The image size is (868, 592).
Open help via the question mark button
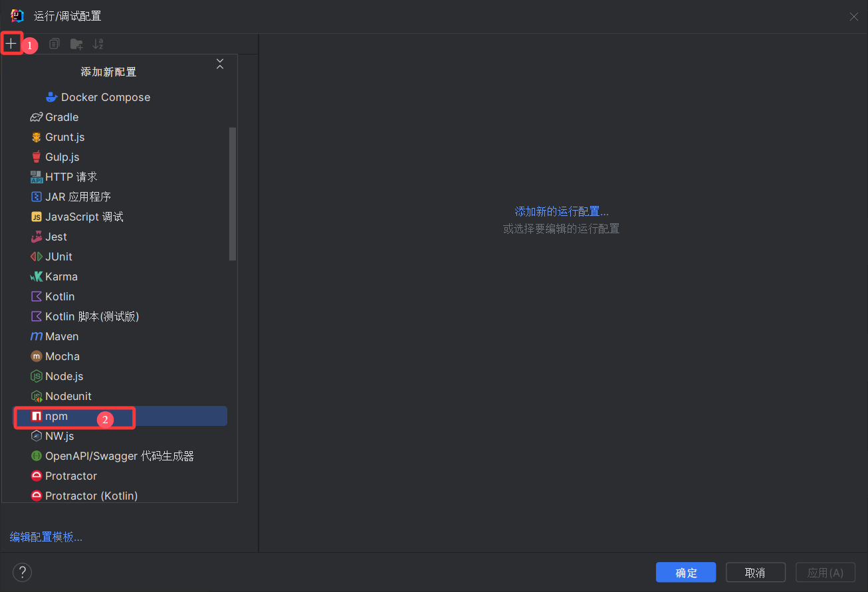[22, 572]
